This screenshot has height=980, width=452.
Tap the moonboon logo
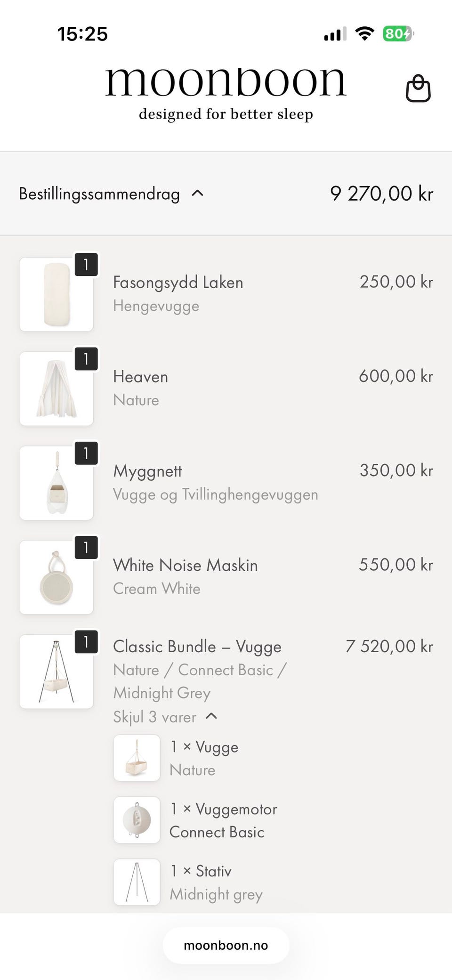[226, 93]
